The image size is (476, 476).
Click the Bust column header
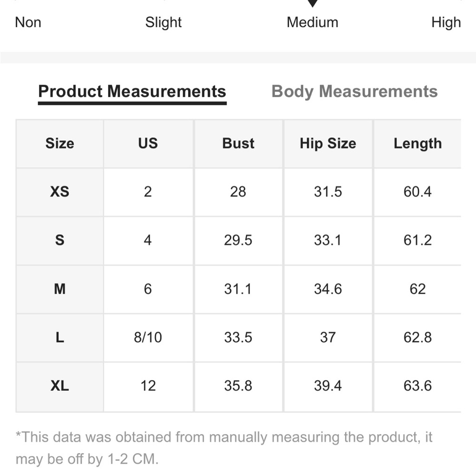click(x=238, y=143)
